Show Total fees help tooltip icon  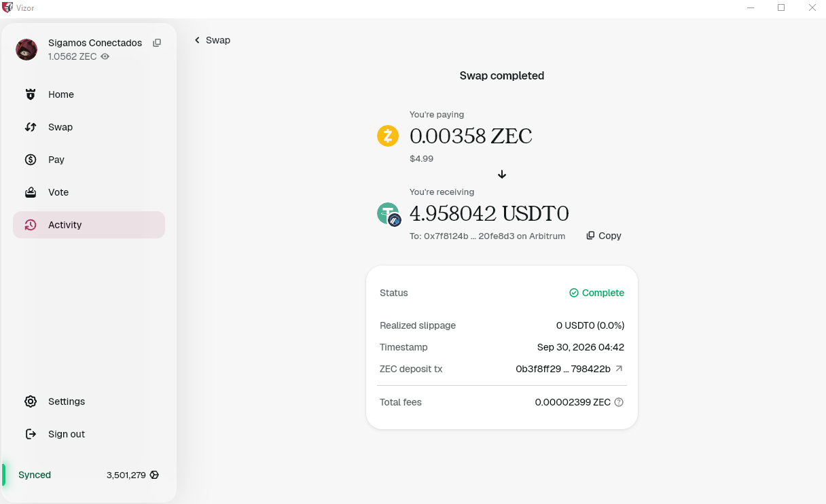tap(619, 402)
